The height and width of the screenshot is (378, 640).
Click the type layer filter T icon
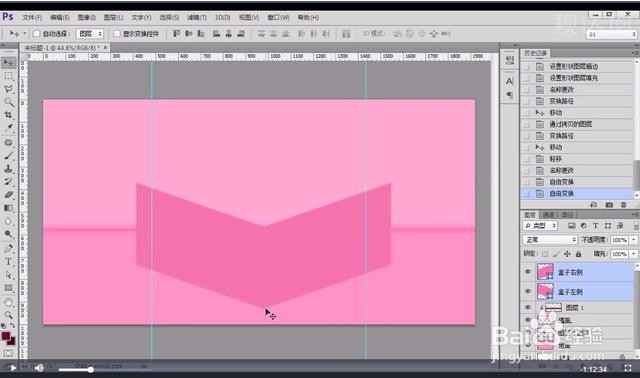tap(596, 225)
